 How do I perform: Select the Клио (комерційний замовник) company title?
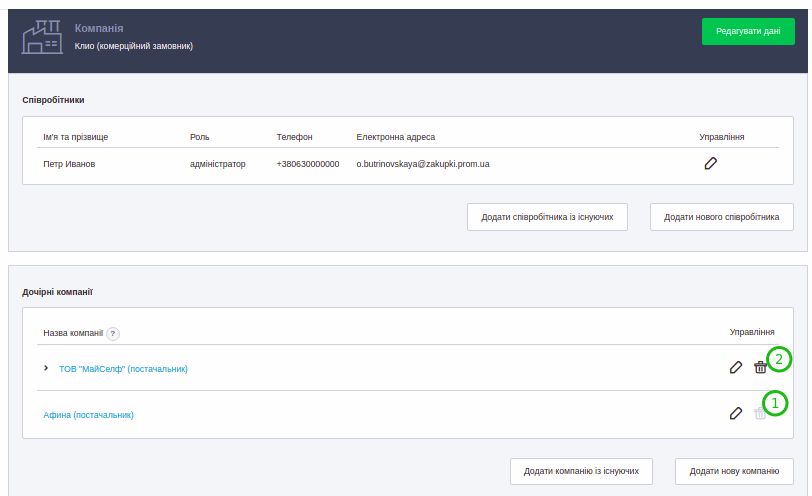[x=134, y=46]
